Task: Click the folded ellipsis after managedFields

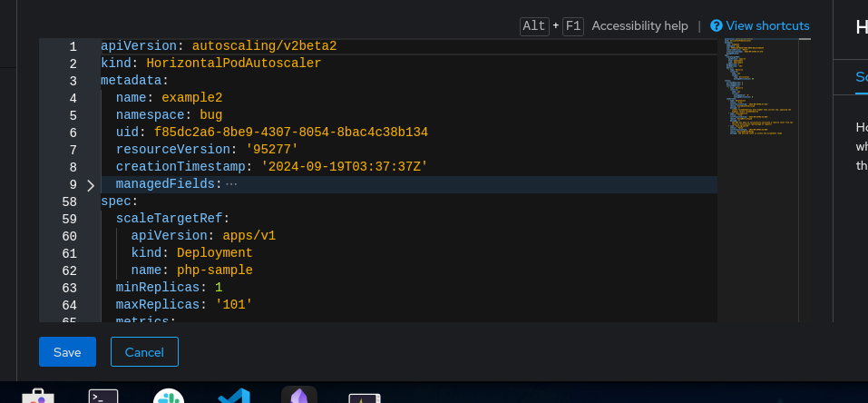Action: point(231,184)
